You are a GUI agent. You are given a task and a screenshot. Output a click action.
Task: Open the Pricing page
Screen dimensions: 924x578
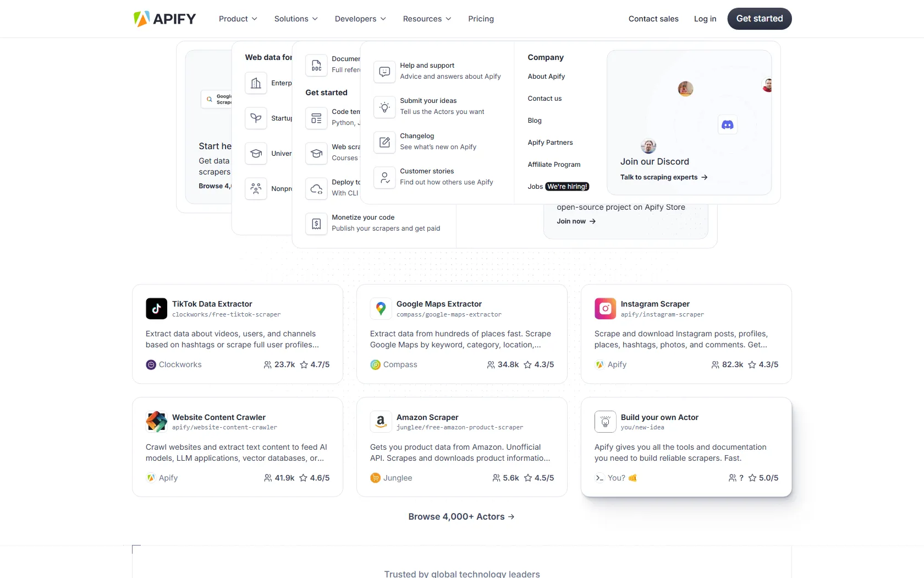click(x=481, y=19)
